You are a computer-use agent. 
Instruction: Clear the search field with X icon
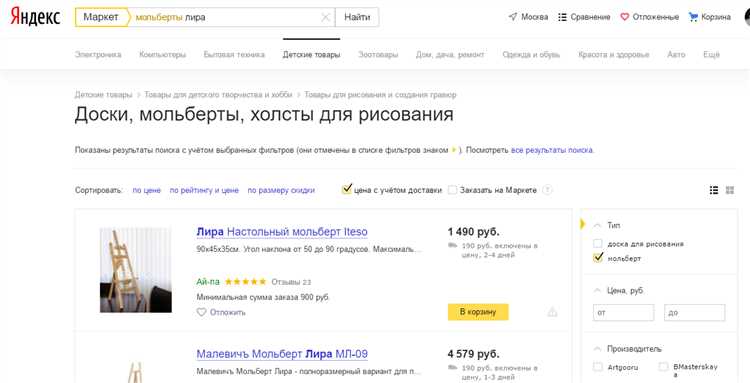click(x=325, y=17)
